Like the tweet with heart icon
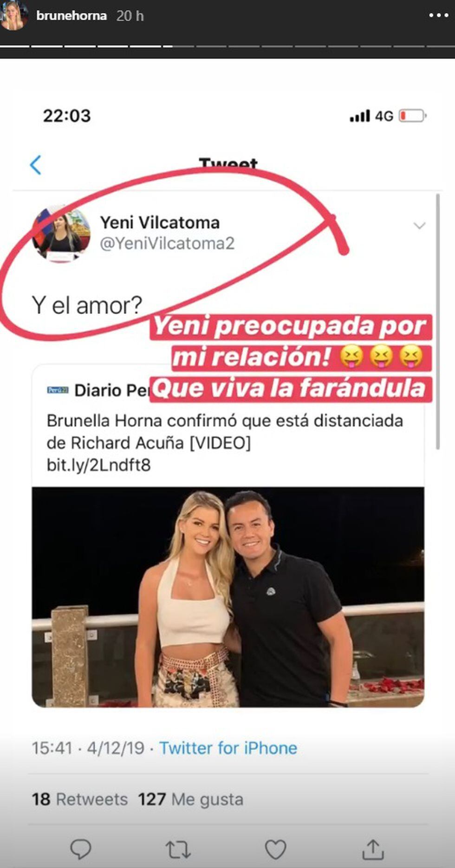 [275, 849]
